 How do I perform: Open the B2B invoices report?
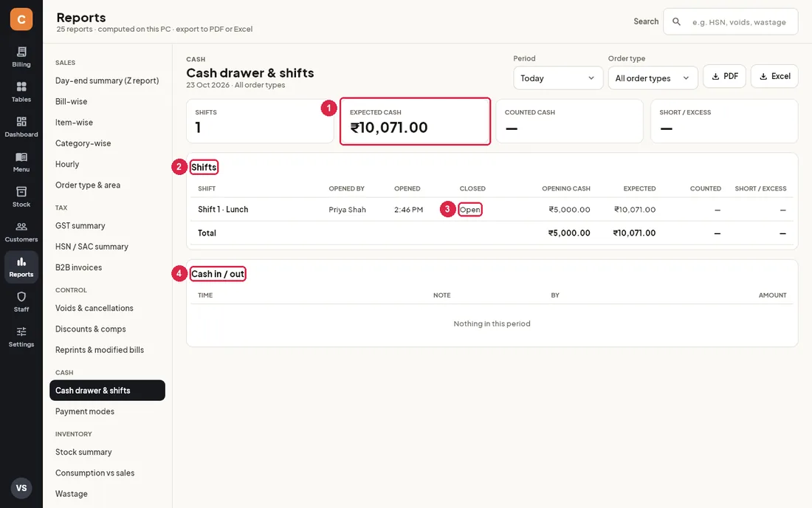tap(107, 267)
